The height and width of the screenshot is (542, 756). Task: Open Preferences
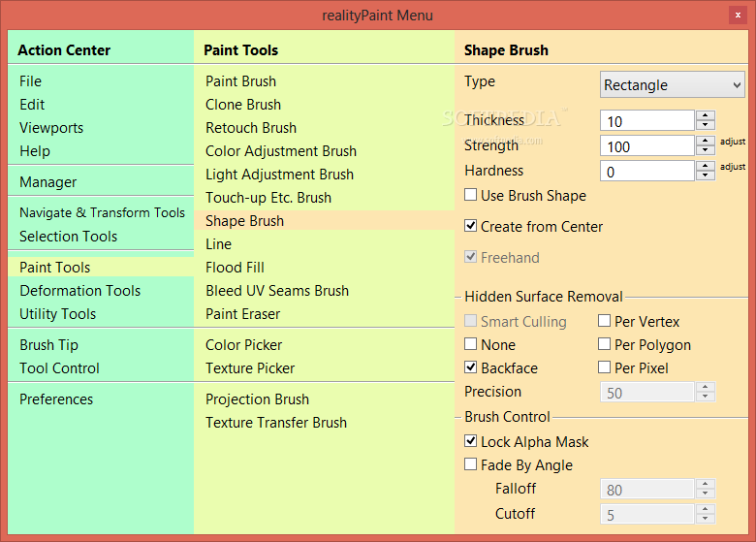56,399
